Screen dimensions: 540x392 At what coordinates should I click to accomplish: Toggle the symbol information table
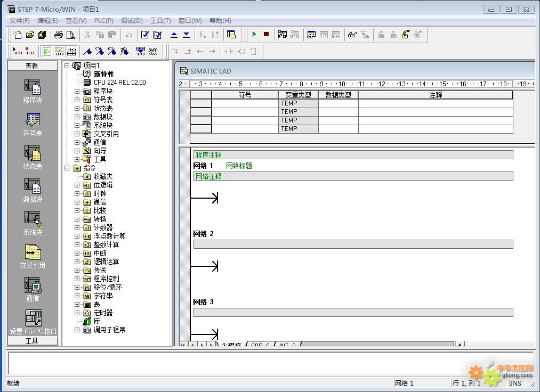71,51
